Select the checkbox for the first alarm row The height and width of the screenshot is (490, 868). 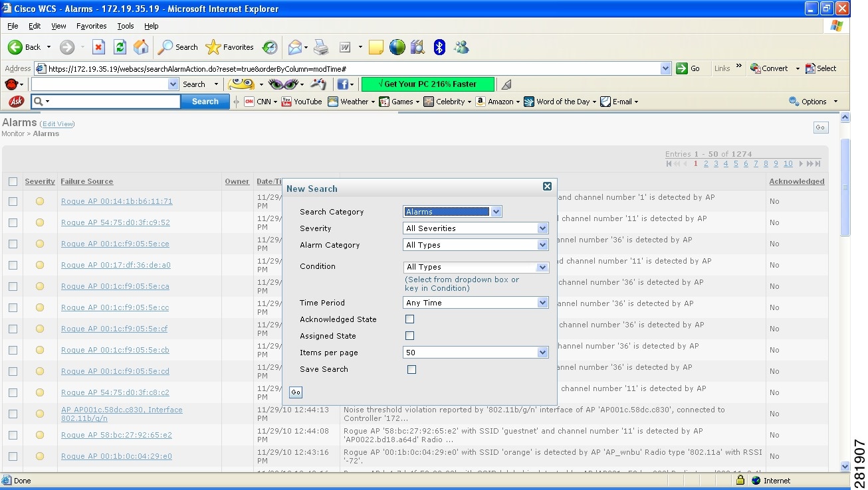[x=11, y=201]
